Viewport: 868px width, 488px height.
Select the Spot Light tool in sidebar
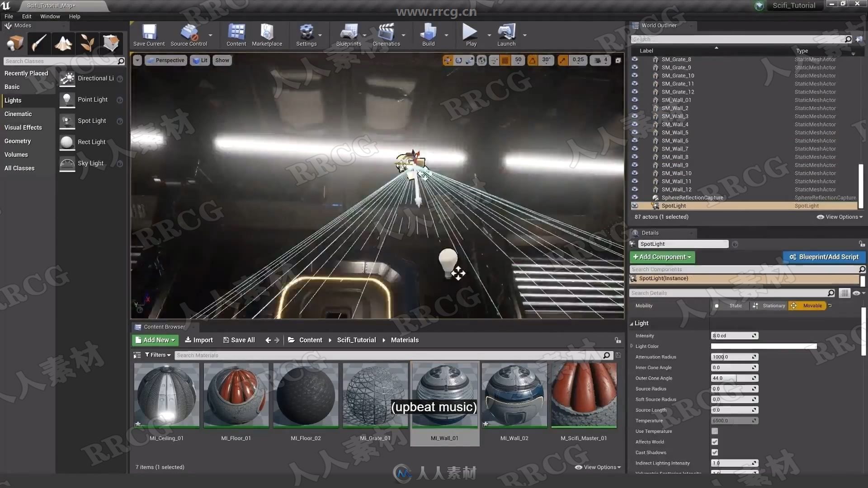pyautogui.click(x=92, y=120)
